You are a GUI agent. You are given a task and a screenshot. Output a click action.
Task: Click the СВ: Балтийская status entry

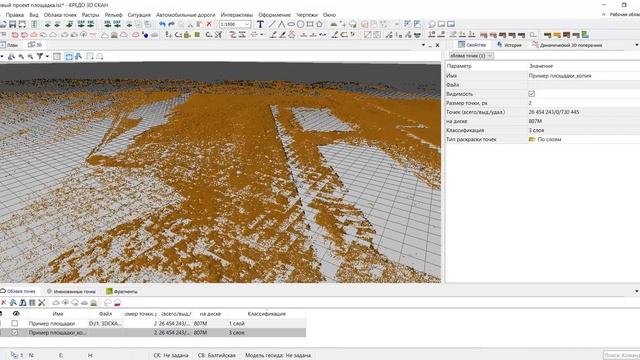(x=217, y=356)
